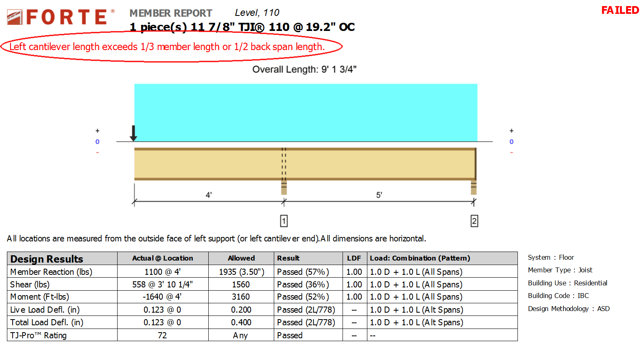Click the 558 @ 3' 10 1/4" shear value

coord(162,285)
